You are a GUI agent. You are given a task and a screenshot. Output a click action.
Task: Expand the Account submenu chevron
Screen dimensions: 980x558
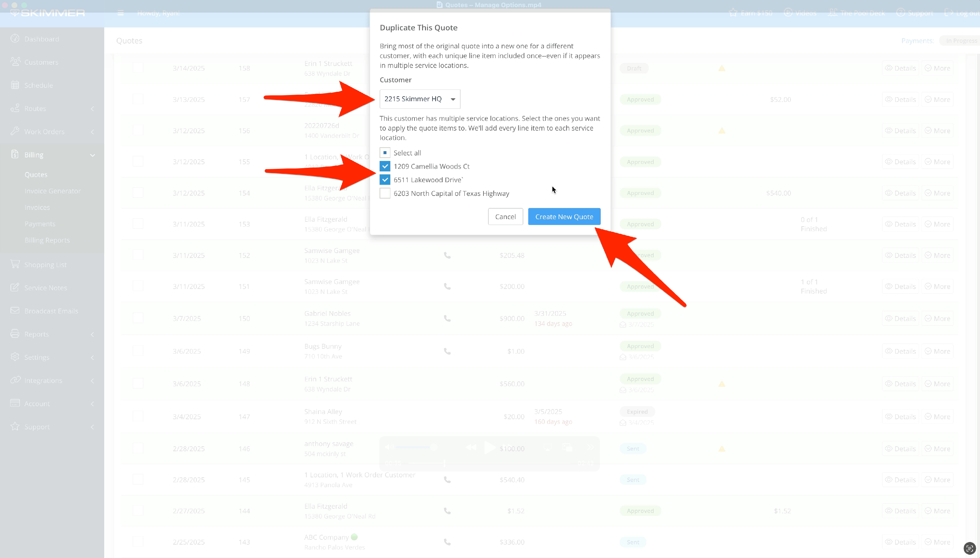point(92,404)
